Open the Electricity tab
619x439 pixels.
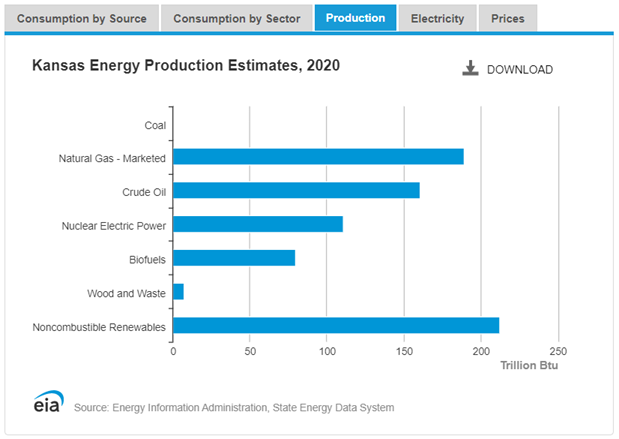[x=437, y=18]
